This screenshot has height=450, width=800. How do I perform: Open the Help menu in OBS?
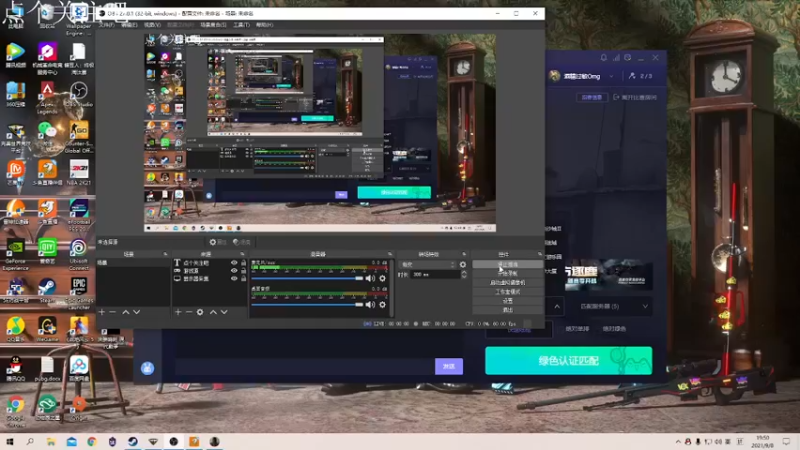pyautogui.click(x=264, y=24)
